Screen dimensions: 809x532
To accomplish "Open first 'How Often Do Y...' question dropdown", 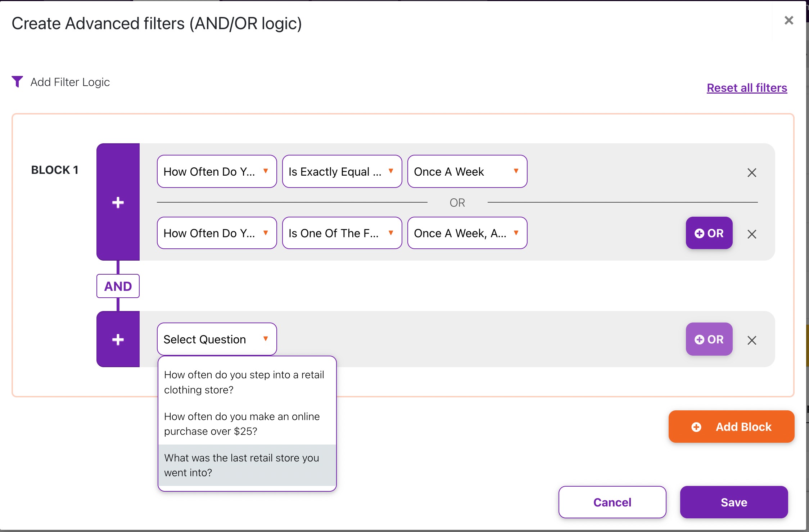I will (x=217, y=171).
